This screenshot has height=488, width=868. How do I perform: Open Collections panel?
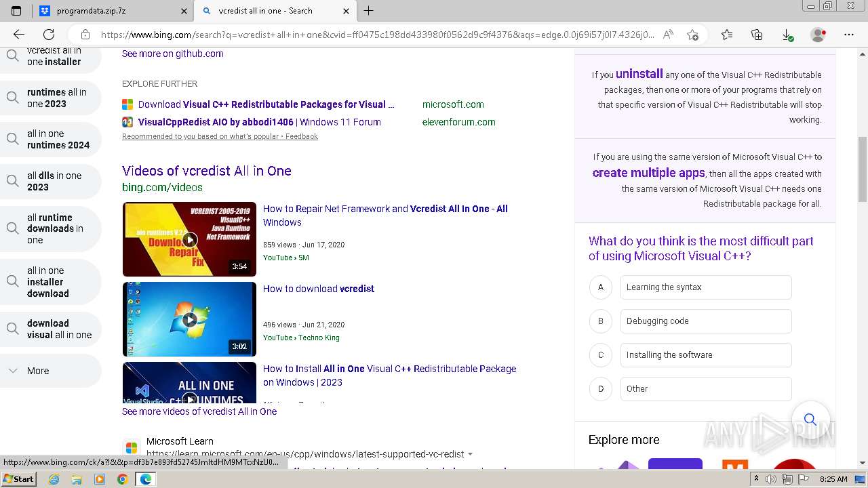(757, 35)
